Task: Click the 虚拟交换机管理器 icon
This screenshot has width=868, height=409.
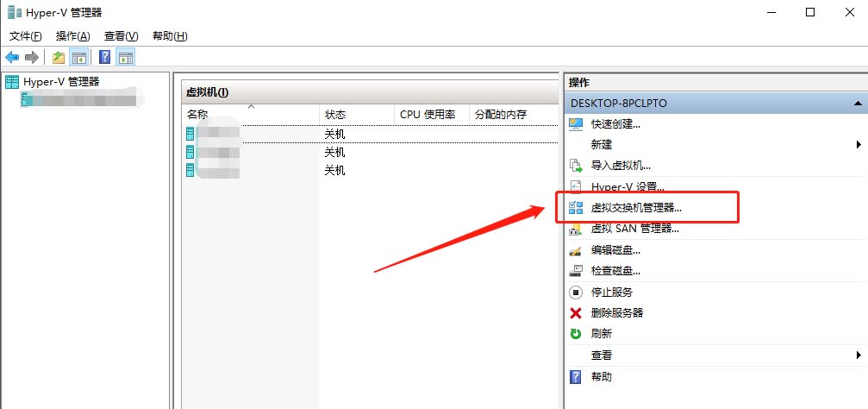Action: [x=576, y=208]
